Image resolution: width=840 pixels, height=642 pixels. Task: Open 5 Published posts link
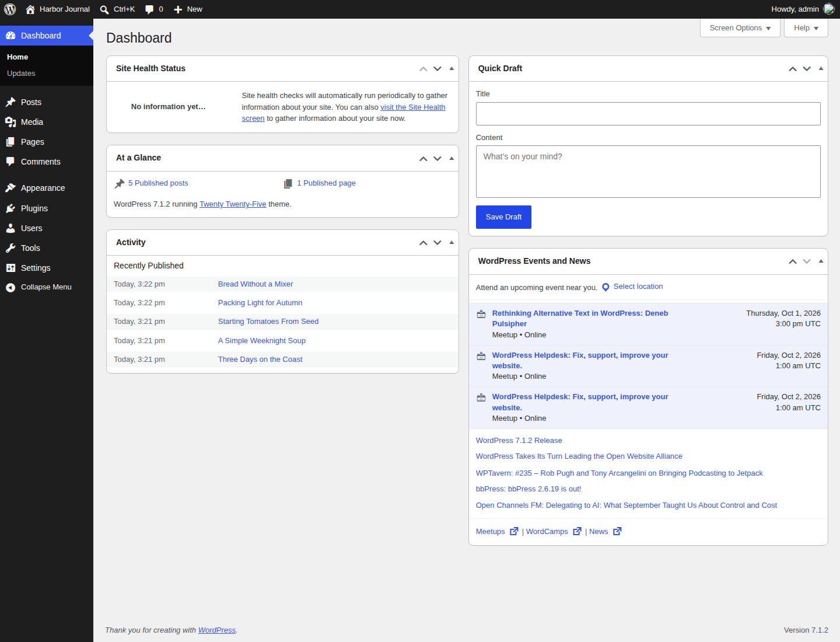point(158,183)
